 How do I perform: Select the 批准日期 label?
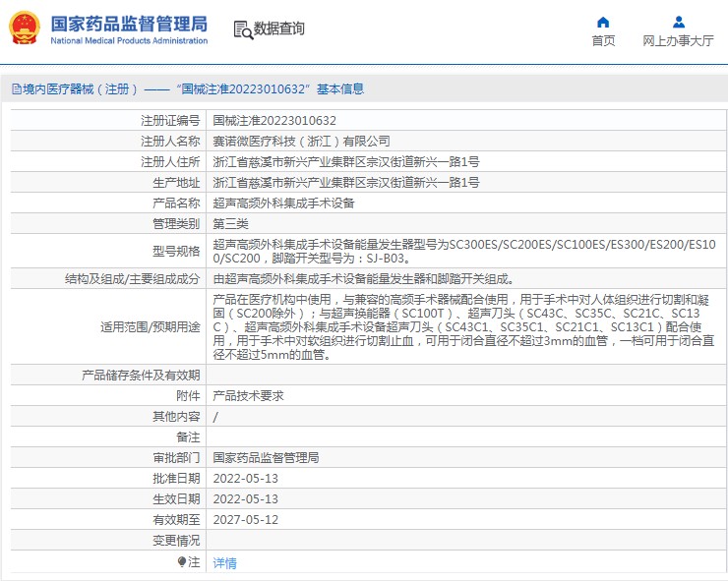[x=176, y=479]
